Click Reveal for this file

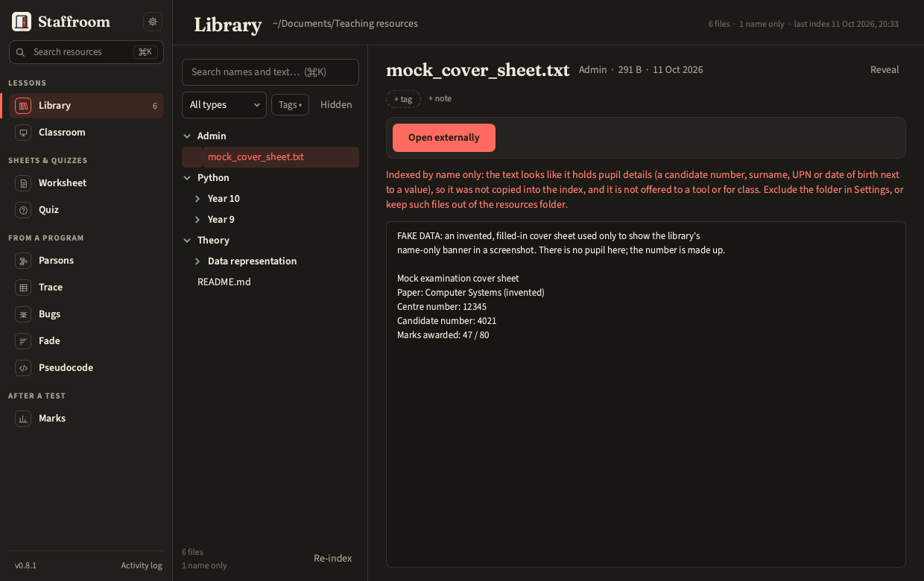tap(885, 70)
